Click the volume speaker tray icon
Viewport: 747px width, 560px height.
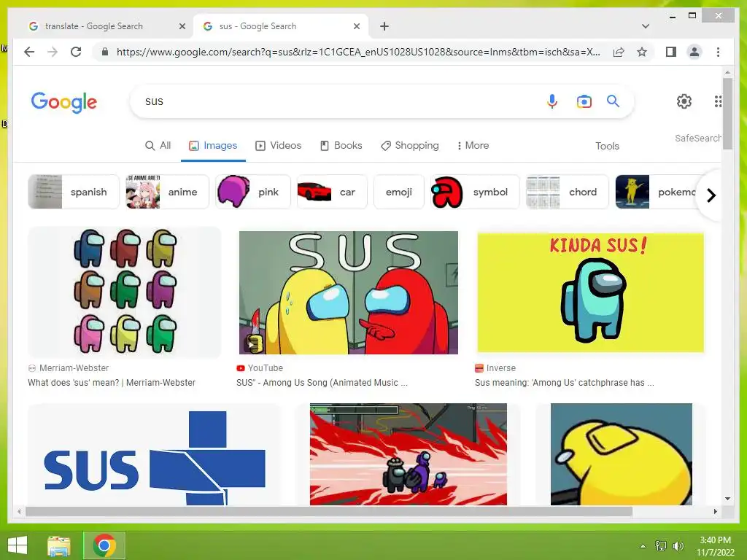(678, 545)
